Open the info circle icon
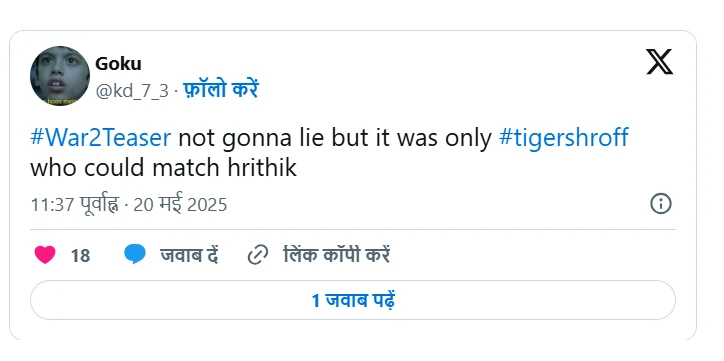Screen dimensions: 724x361 click(x=661, y=204)
